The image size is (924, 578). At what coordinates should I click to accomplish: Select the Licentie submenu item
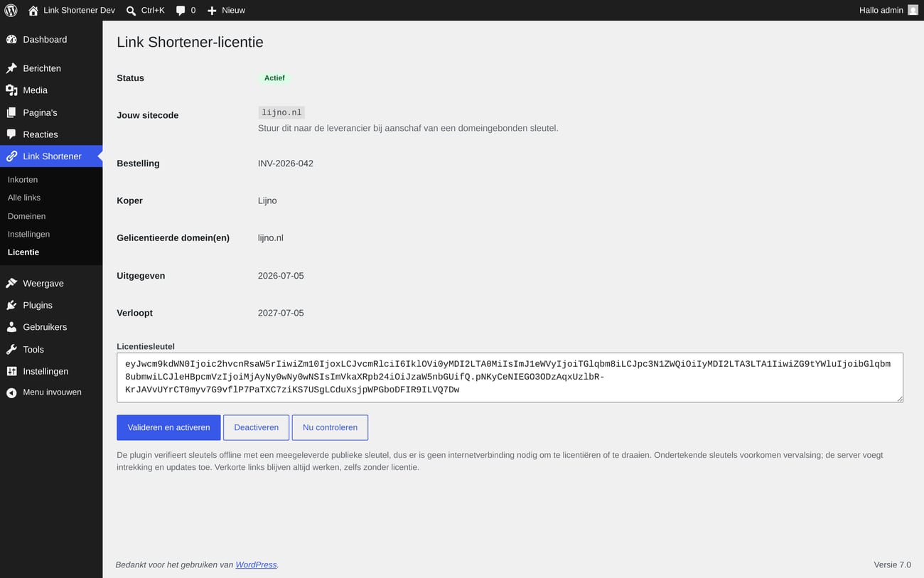23,252
